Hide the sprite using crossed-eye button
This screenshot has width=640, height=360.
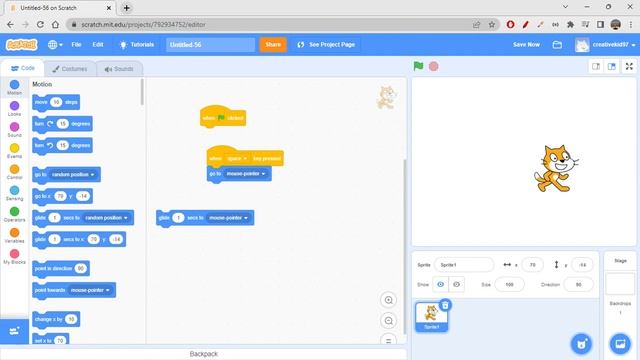click(456, 284)
